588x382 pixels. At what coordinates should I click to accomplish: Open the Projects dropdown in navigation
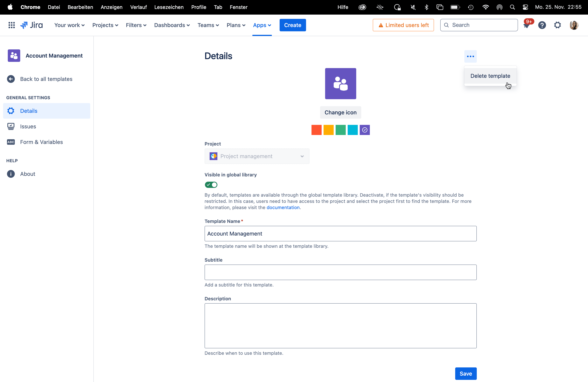point(105,25)
